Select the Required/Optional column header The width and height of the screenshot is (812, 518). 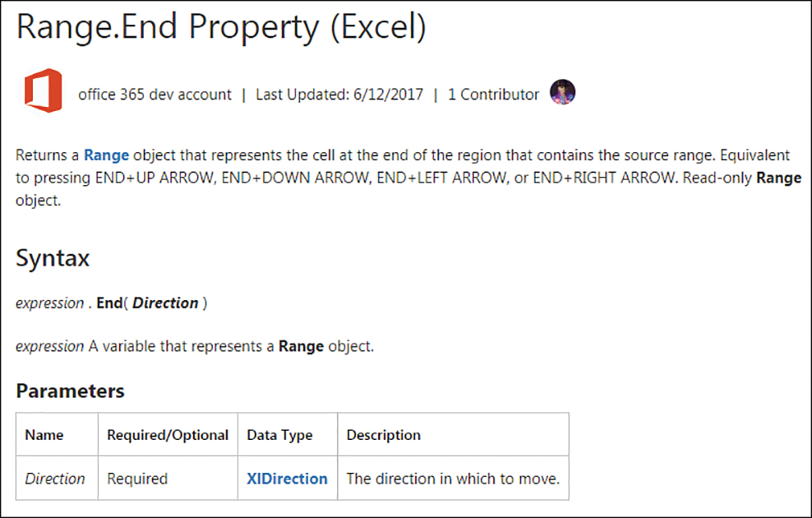168,435
